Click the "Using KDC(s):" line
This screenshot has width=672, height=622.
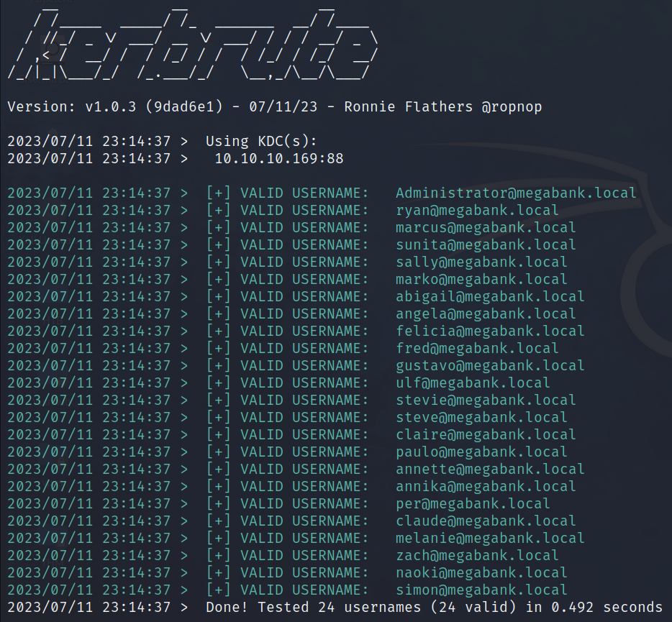(261, 141)
